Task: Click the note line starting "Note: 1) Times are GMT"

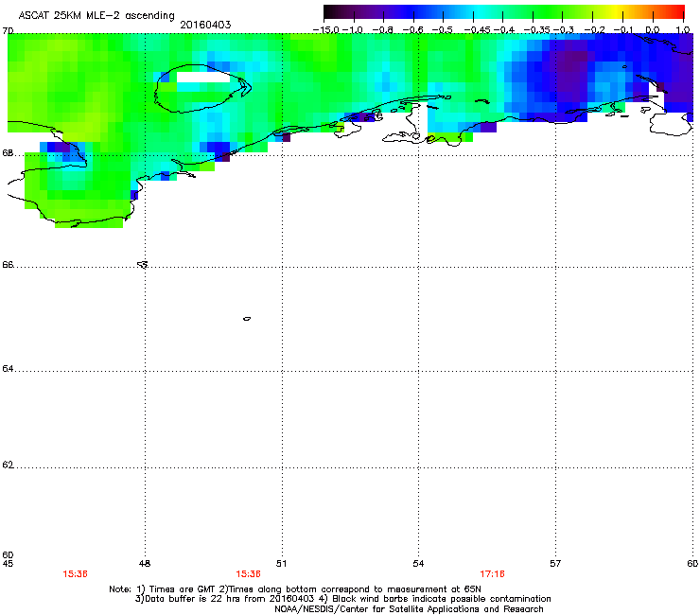Action: point(295,589)
